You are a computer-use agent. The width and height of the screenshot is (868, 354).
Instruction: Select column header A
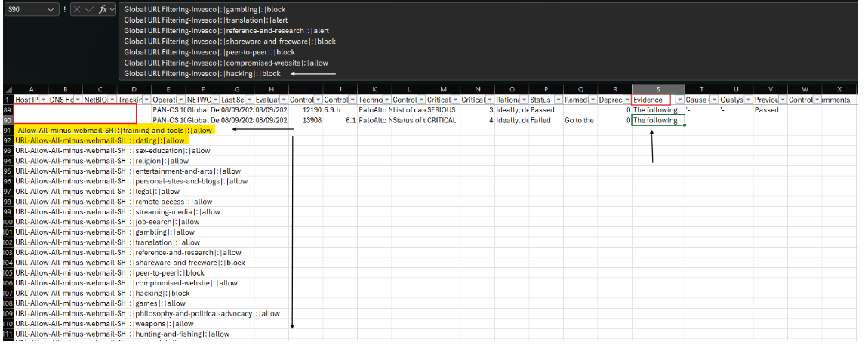31,89
